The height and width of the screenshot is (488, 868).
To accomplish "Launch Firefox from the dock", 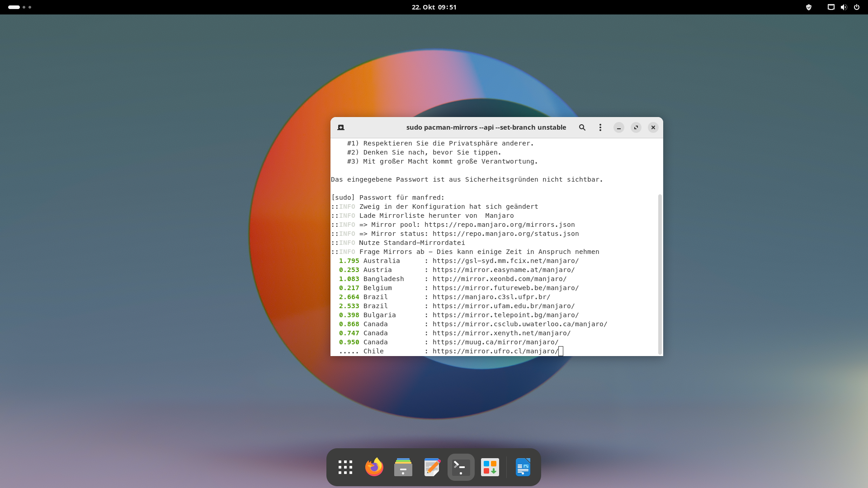I will pos(374,467).
